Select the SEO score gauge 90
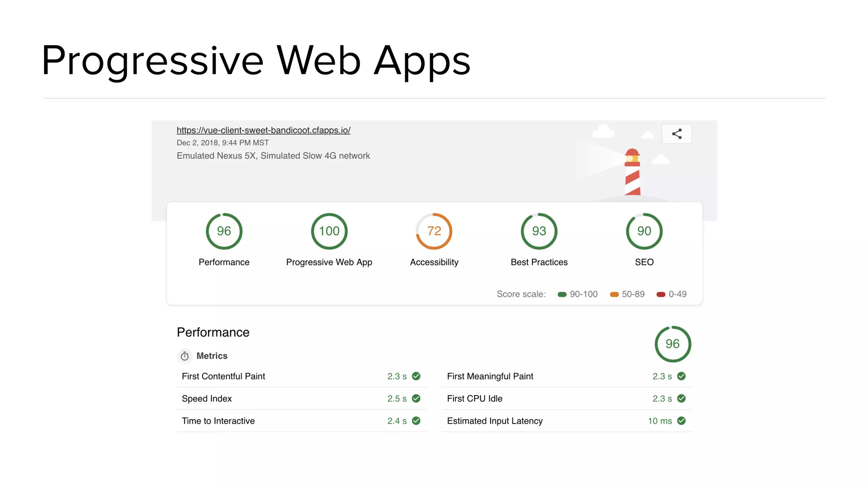868x488 pixels. coord(644,231)
